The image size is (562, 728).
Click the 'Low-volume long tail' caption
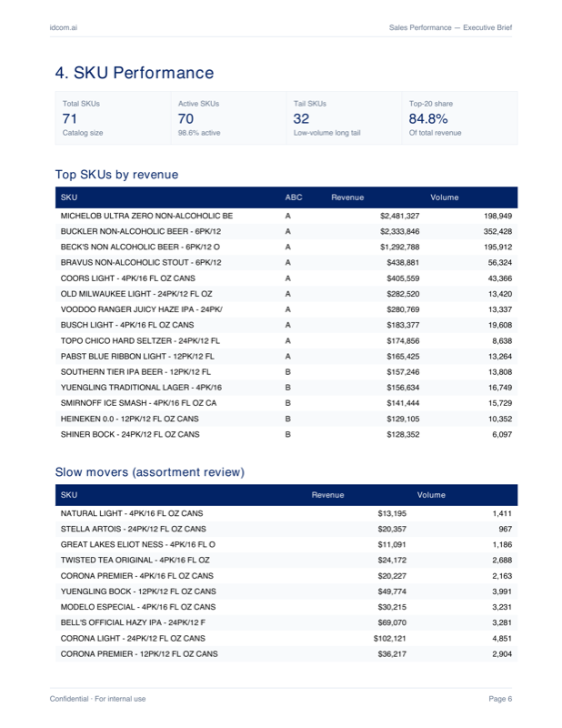click(x=326, y=133)
